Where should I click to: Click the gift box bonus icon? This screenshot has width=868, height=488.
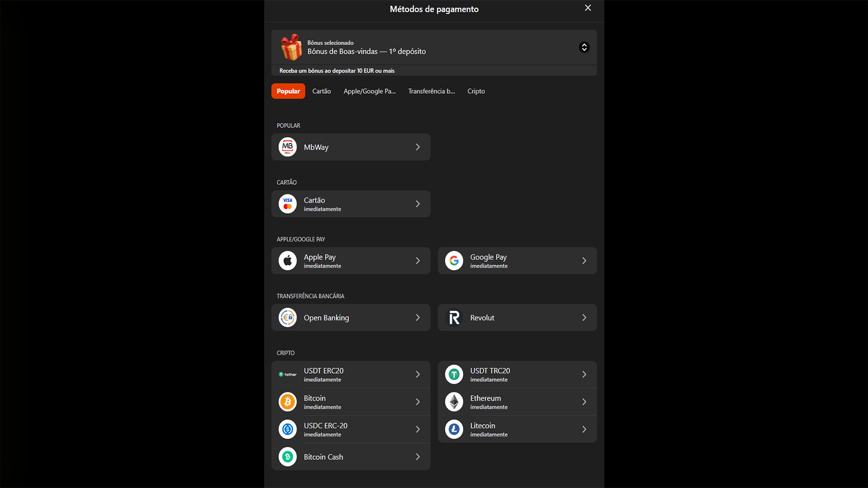coord(291,47)
